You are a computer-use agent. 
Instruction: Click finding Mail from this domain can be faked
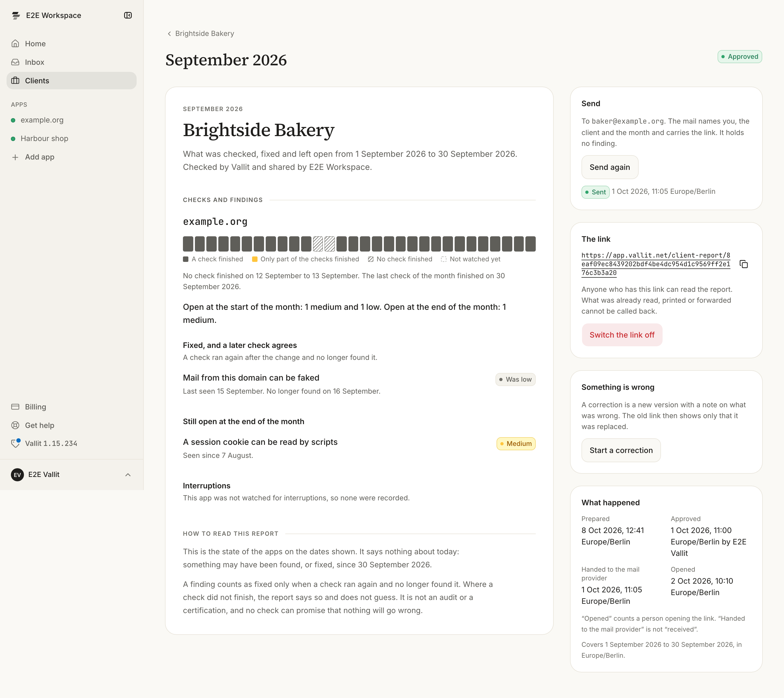coord(251,378)
